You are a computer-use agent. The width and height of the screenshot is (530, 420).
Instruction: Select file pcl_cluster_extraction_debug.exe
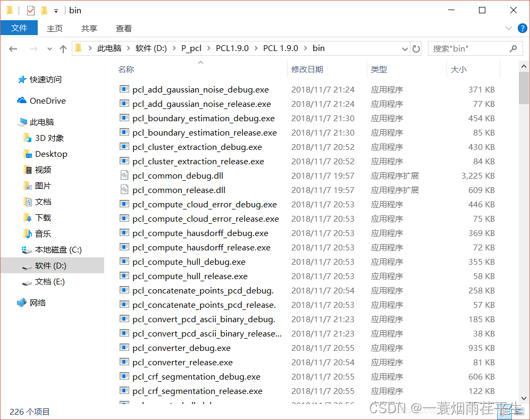click(197, 147)
